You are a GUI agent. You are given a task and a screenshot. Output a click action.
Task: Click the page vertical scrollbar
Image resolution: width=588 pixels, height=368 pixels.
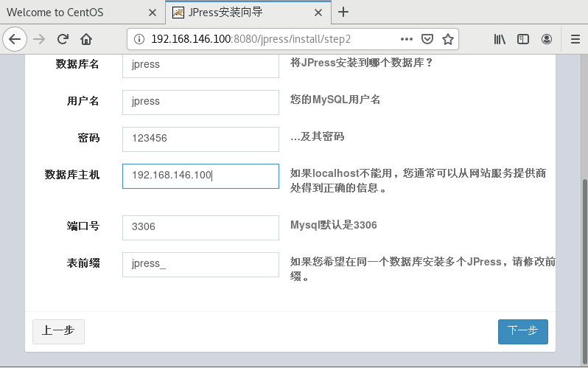click(584, 271)
